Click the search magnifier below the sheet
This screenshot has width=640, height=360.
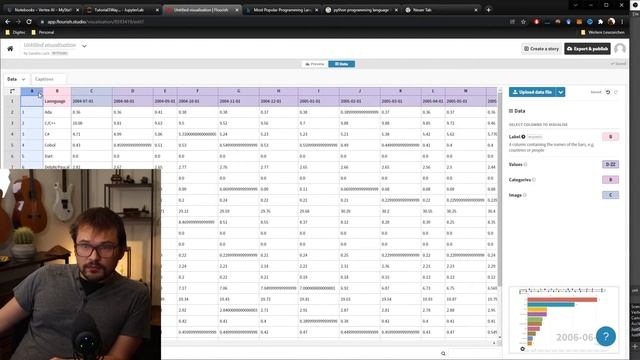(443, 353)
